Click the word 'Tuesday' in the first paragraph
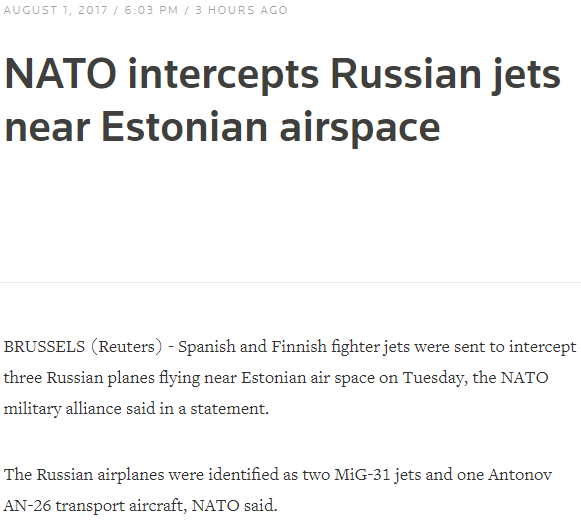The width and height of the screenshot is (581, 522). point(435,379)
